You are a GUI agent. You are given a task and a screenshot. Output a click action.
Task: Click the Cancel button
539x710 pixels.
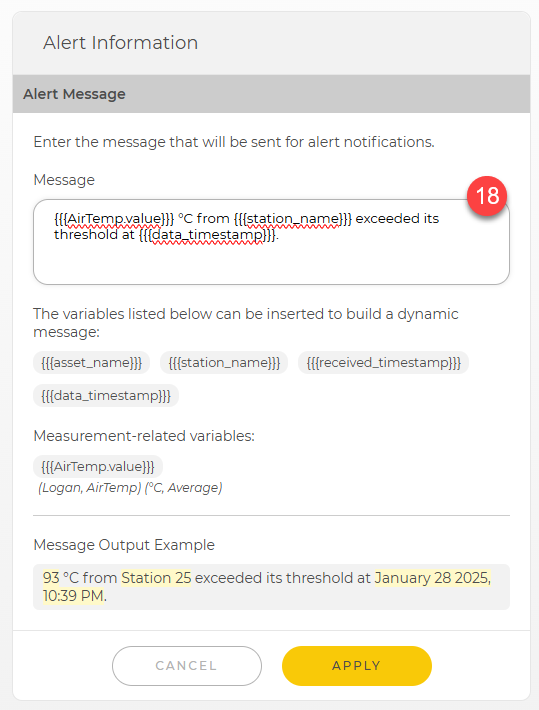tap(187, 666)
